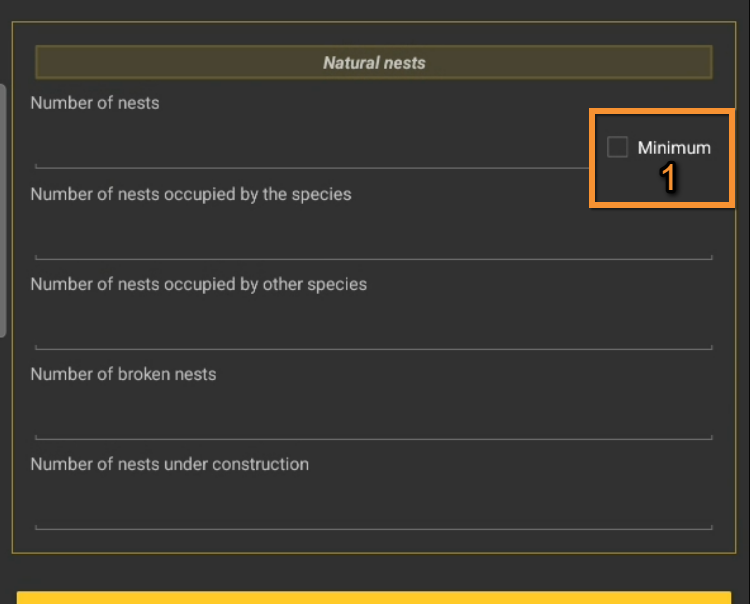Click the Natural nests section header

373,62
